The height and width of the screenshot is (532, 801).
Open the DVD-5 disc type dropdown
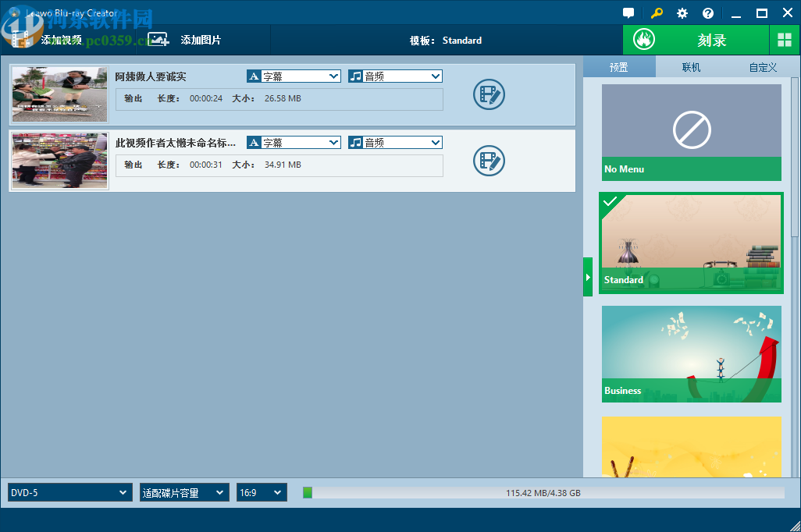coord(69,492)
